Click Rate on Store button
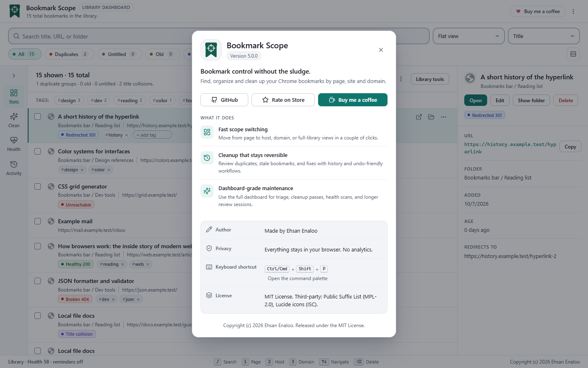 click(x=283, y=100)
